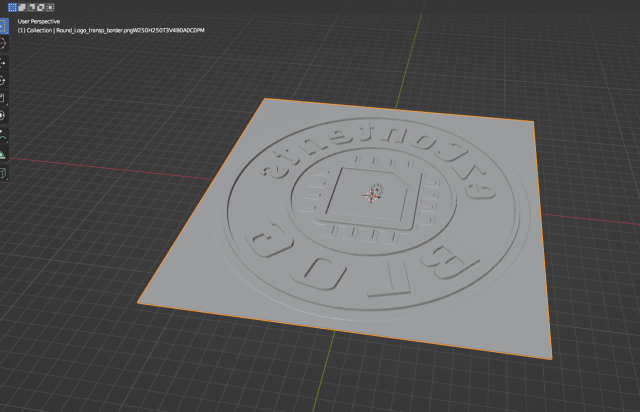Click the User Perspective view label
The height and width of the screenshot is (412, 640).
(39, 20)
